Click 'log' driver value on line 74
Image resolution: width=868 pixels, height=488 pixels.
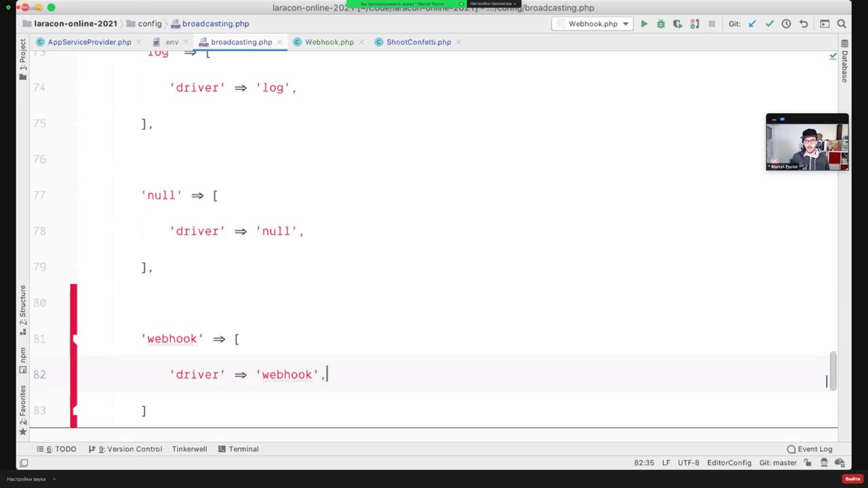click(x=273, y=87)
